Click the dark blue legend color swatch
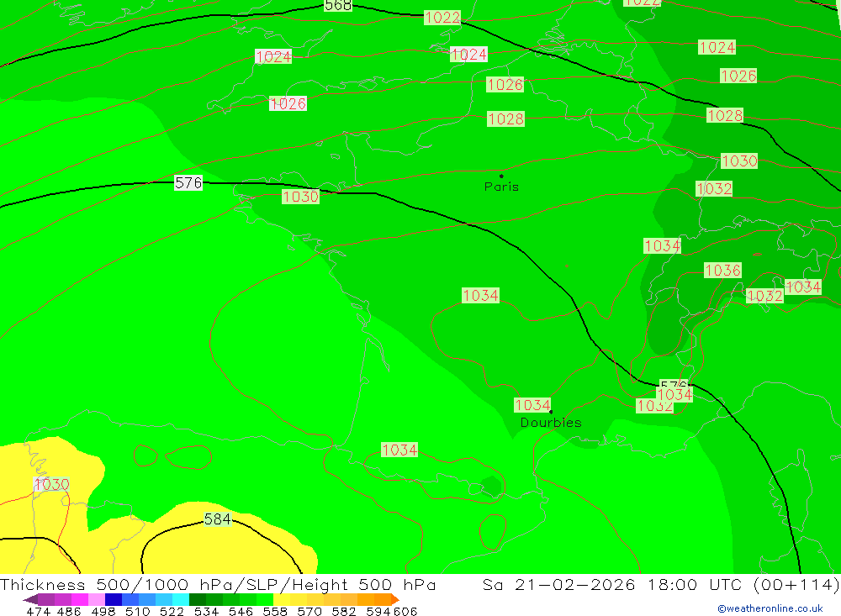 (x=114, y=599)
